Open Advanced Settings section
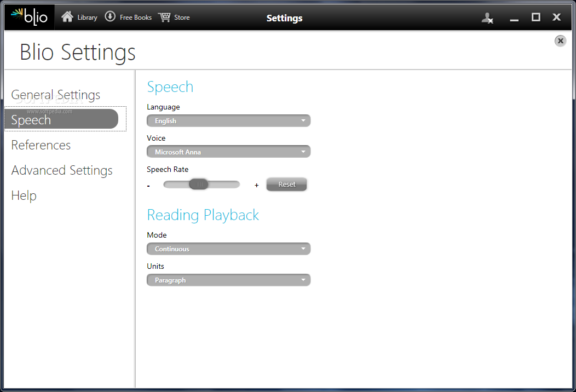576x392 pixels. pyautogui.click(x=62, y=170)
